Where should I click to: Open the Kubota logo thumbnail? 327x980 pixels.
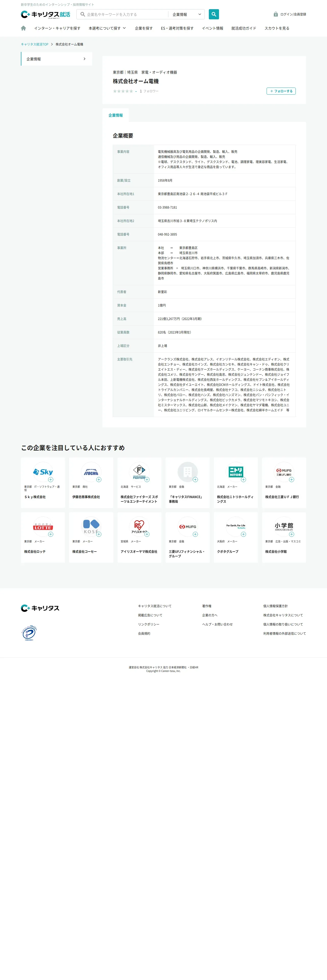[236, 527]
